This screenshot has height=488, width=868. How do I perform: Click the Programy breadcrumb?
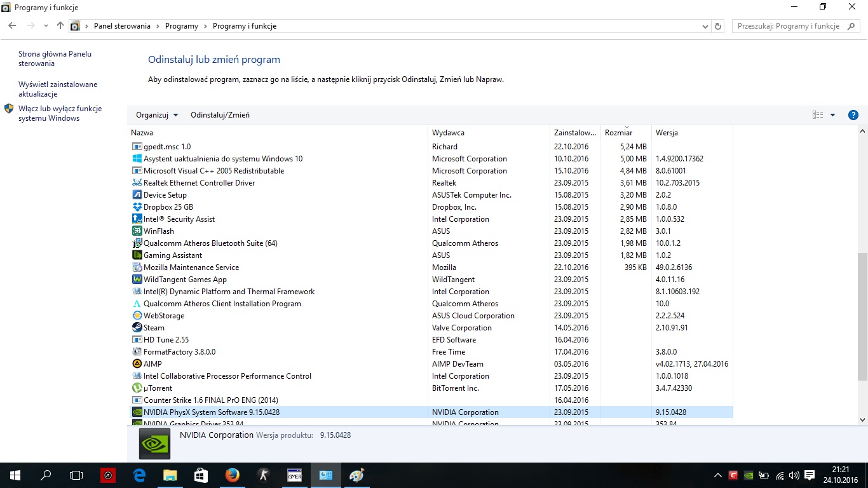pyautogui.click(x=182, y=26)
